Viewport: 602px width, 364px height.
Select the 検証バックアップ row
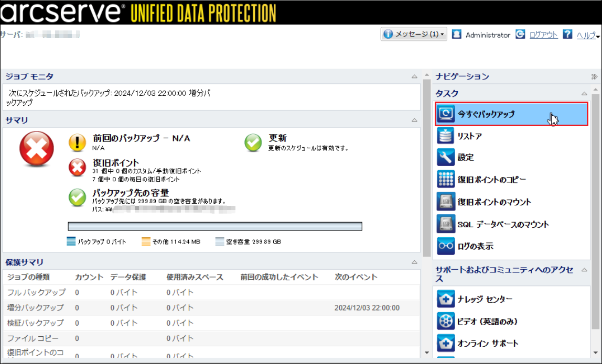click(211, 323)
